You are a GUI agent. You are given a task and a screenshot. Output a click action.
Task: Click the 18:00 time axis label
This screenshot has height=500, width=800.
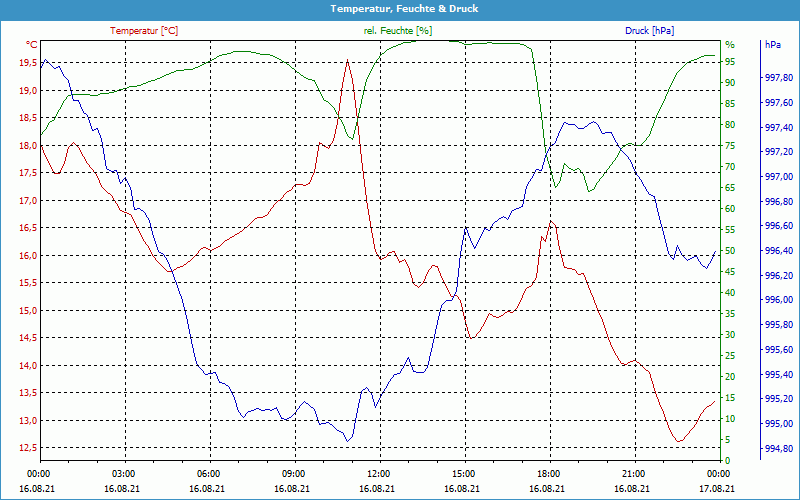point(548,473)
